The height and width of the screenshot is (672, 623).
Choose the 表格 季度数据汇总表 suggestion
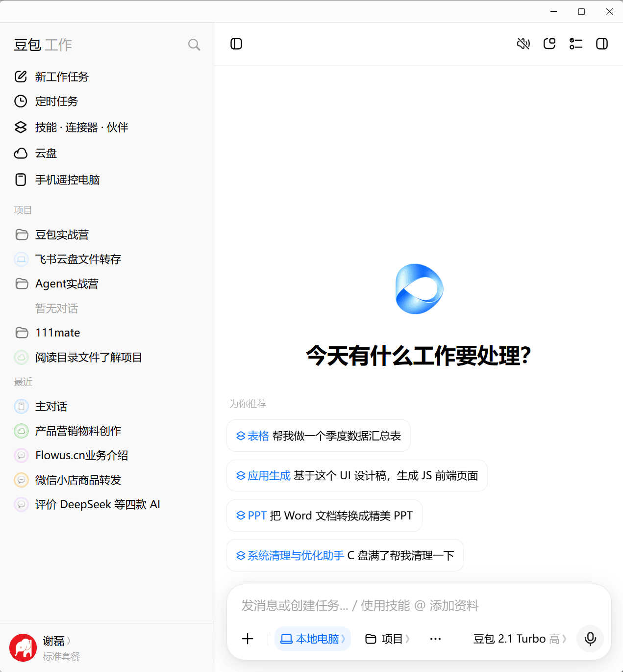pos(319,436)
